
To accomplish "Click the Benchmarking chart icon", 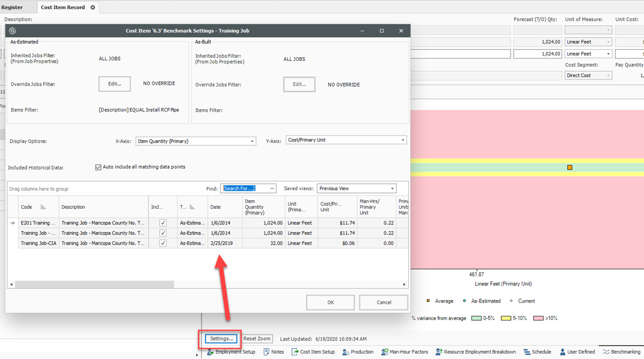I will 606,352.
